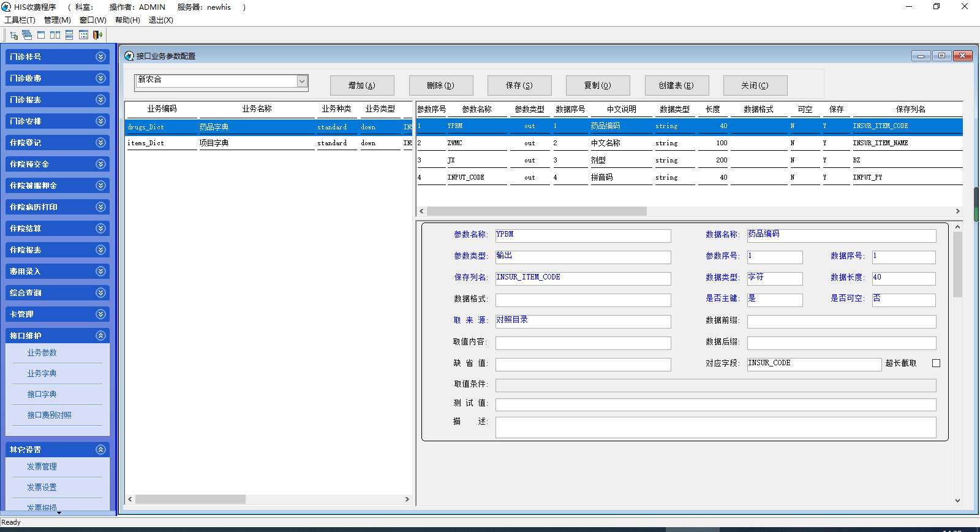Click the 业务名称 column header

tap(257, 108)
